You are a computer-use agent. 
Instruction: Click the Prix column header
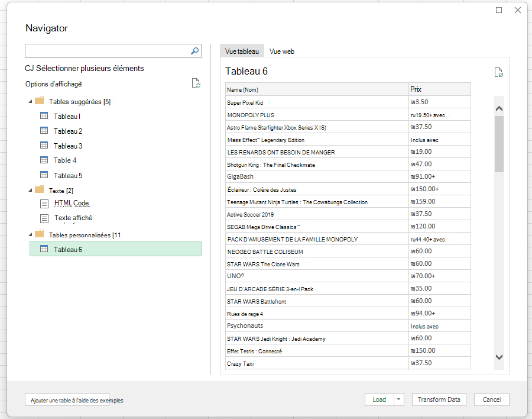440,89
